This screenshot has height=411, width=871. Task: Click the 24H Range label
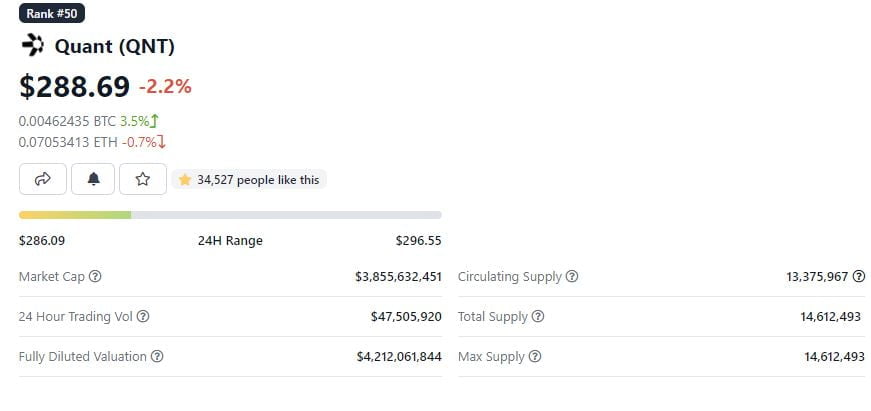(230, 240)
